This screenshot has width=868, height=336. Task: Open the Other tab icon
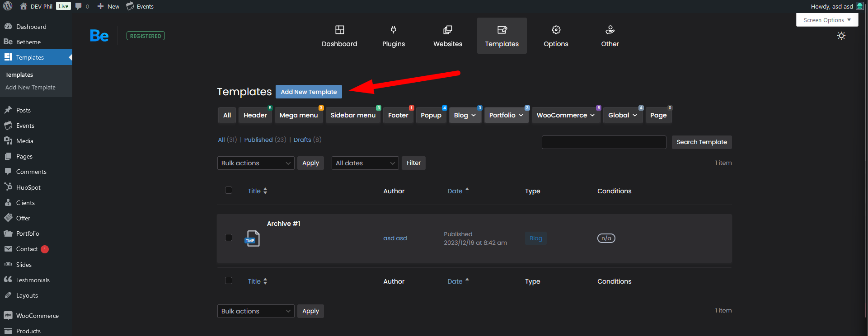(x=610, y=30)
